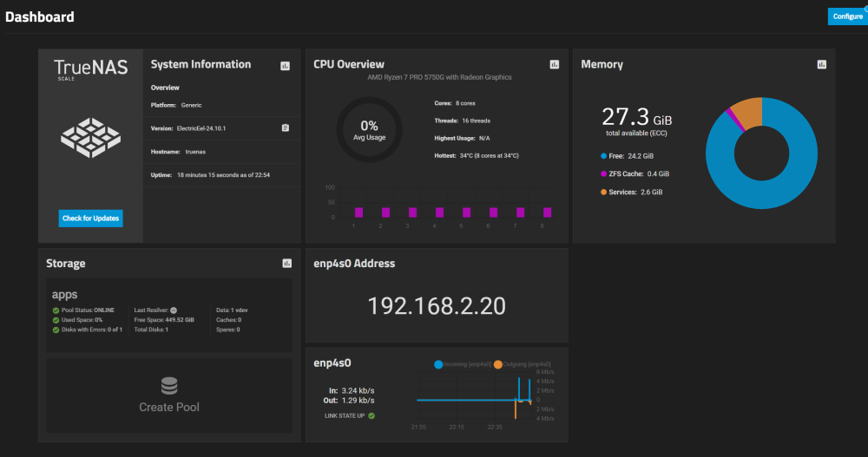Copy version ElectricEel-24.10.1 with clipboard icon
868x457 pixels.
click(x=285, y=127)
